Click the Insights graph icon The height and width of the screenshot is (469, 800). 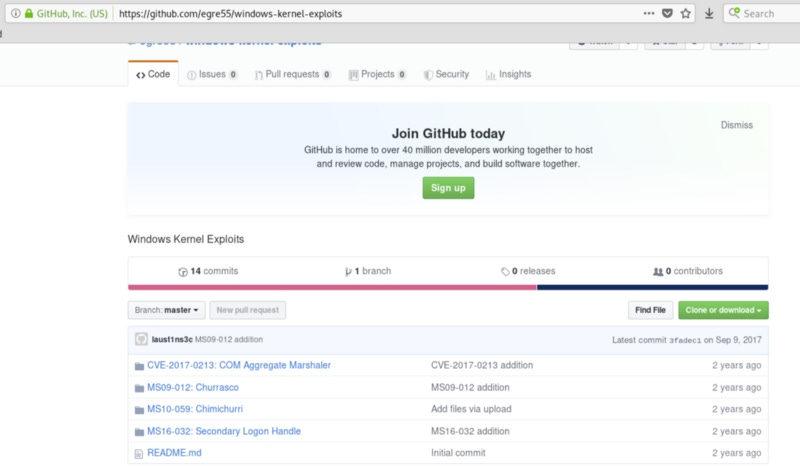(x=490, y=75)
